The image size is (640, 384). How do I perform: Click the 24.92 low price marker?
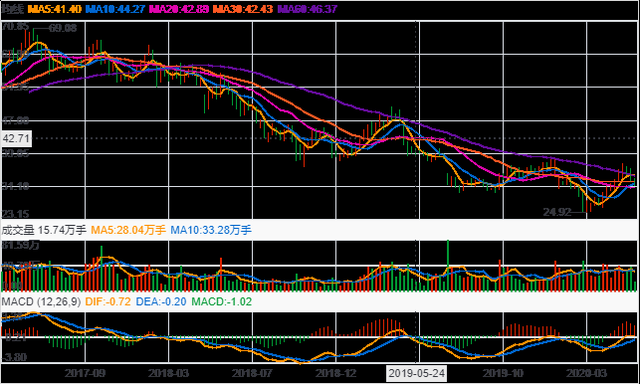557,212
